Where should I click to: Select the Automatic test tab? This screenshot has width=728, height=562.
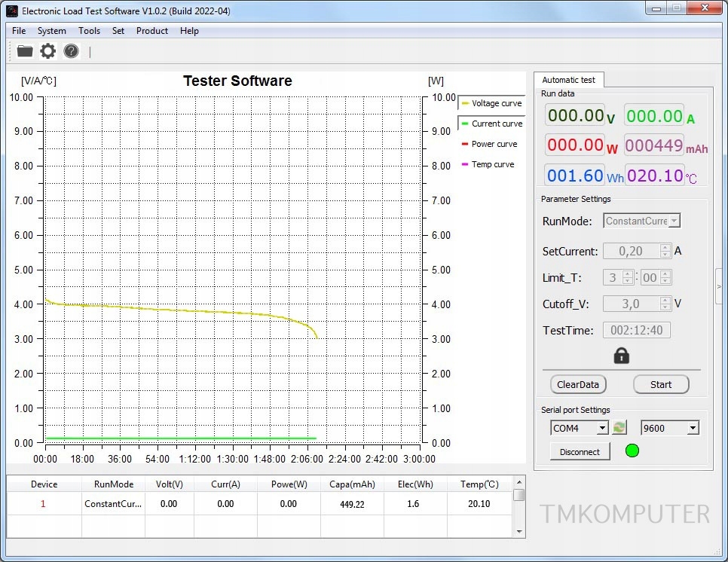click(x=568, y=80)
